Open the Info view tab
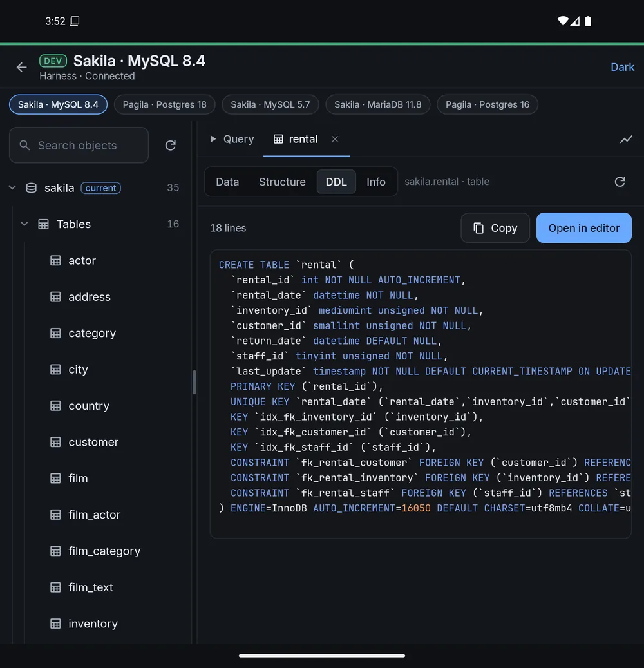The width and height of the screenshot is (644, 668). click(375, 182)
